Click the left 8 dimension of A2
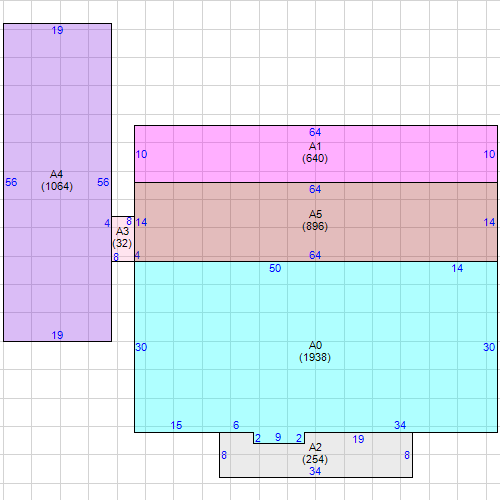This screenshot has height=500, width=500. coord(224,455)
